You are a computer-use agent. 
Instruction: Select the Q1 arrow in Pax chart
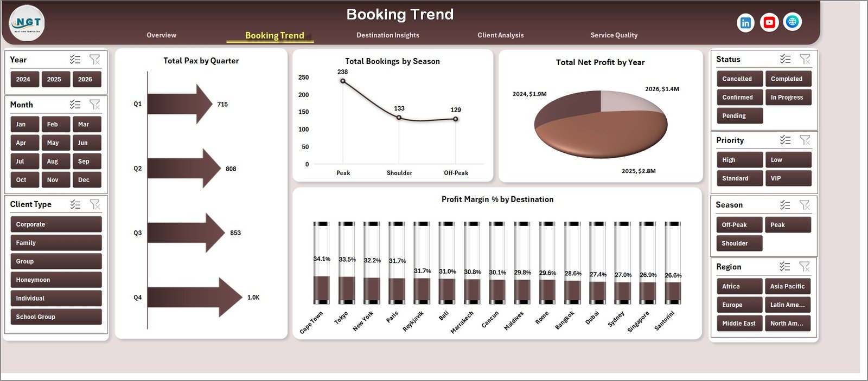click(180, 104)
